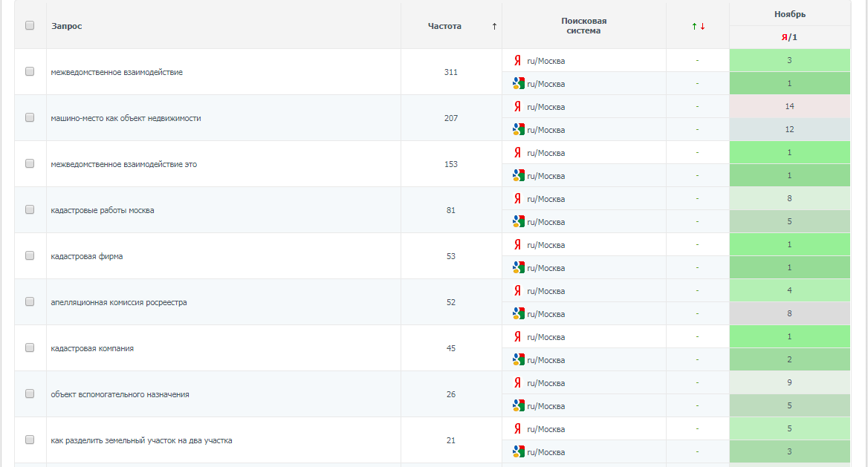Viewport: 868px width, 467px height.
Task: Click Yandex icon for кадастровая компания row
Action: coord(517,336)
